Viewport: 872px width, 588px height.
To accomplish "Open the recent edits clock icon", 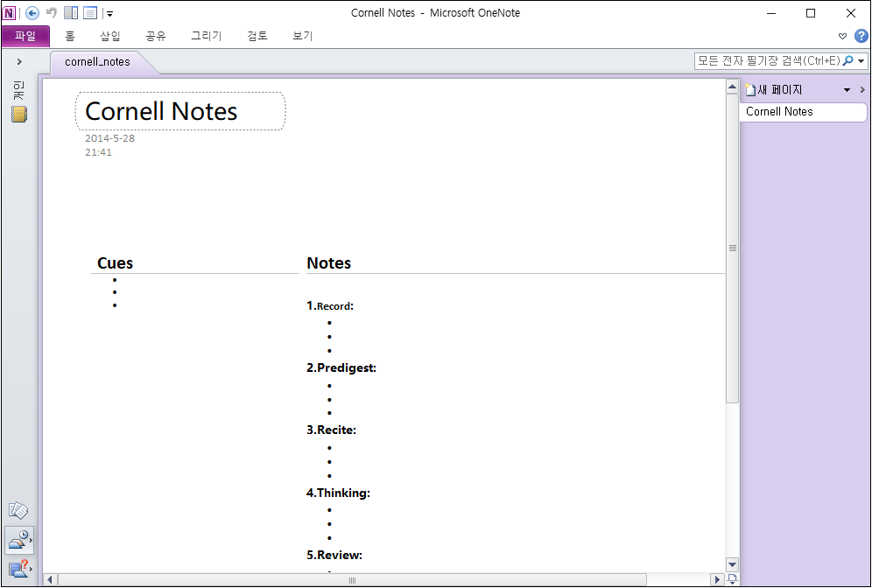I will coord(19,540).
